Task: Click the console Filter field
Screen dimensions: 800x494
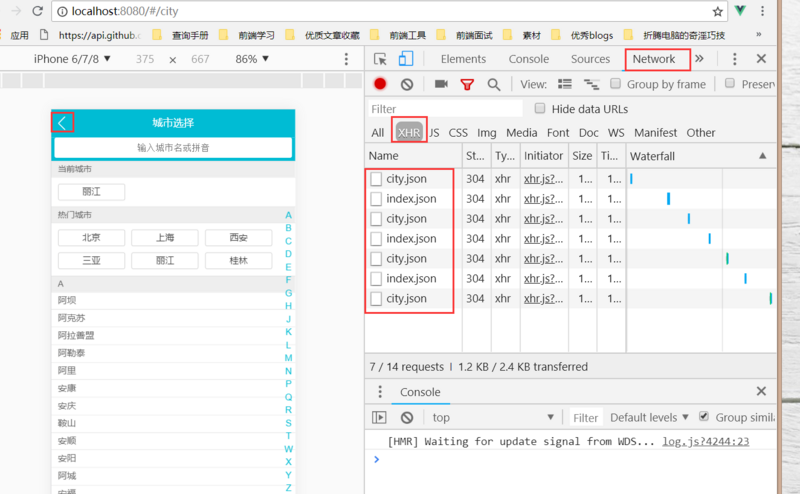Action: (x=586, y=417)
